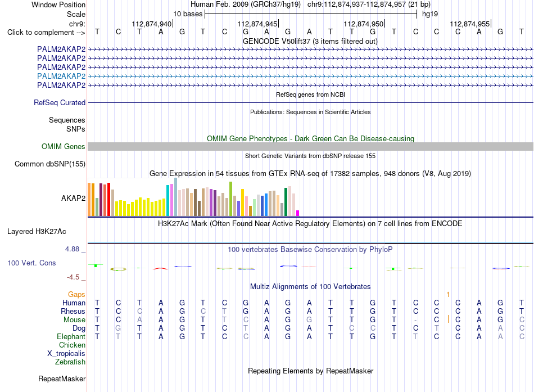Click the dash gap in the Mouse alignment row

coord(415,320)
